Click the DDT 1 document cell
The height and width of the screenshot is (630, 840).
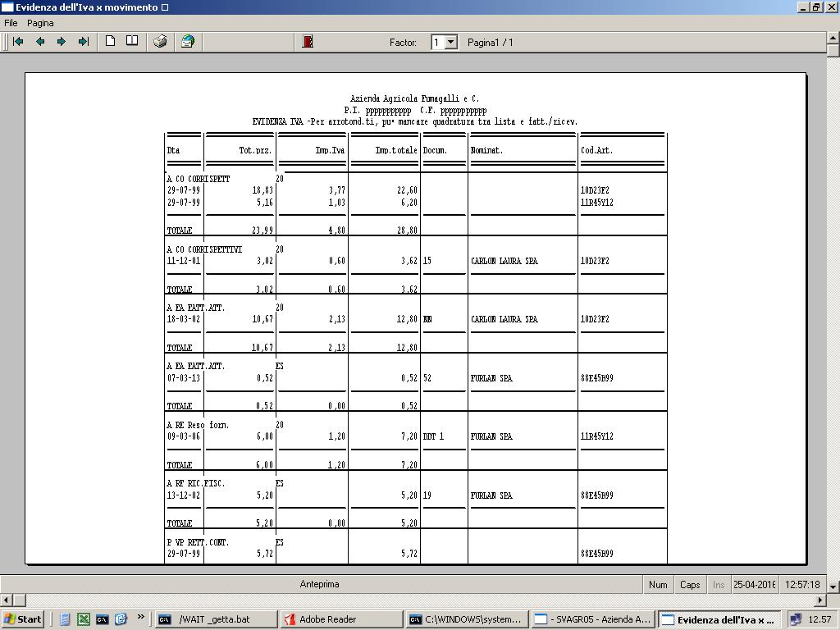[433, 436]
